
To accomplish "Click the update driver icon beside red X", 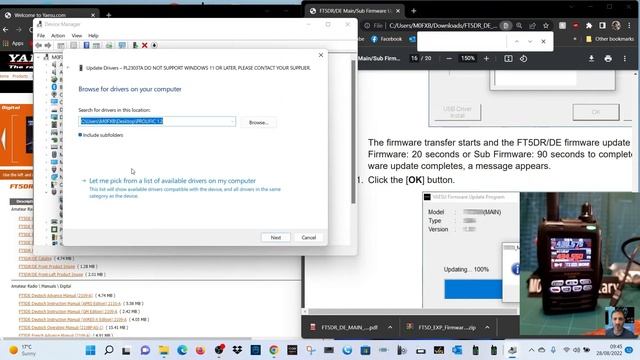I will (x=135, y=45).
